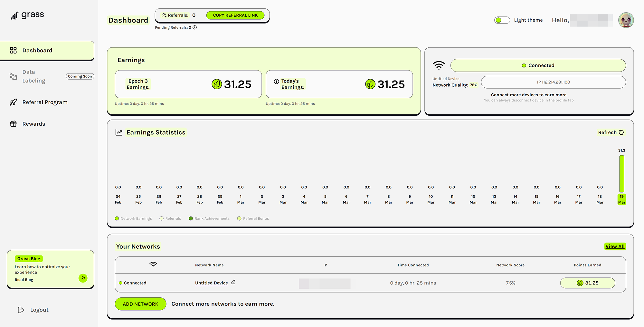This screenshot has width=644, height=327.
Task: Click Today's Earnings info icon
Action: coord(276,82)
